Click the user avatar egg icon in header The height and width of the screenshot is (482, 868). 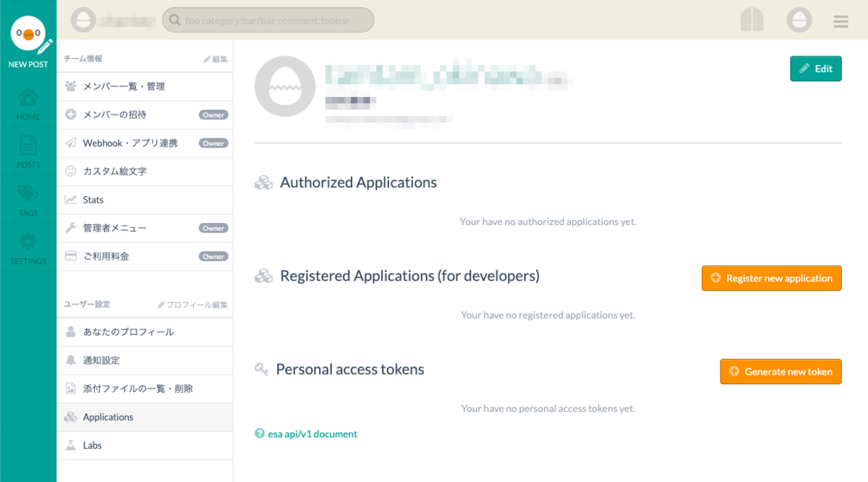[x=799, y=20]
